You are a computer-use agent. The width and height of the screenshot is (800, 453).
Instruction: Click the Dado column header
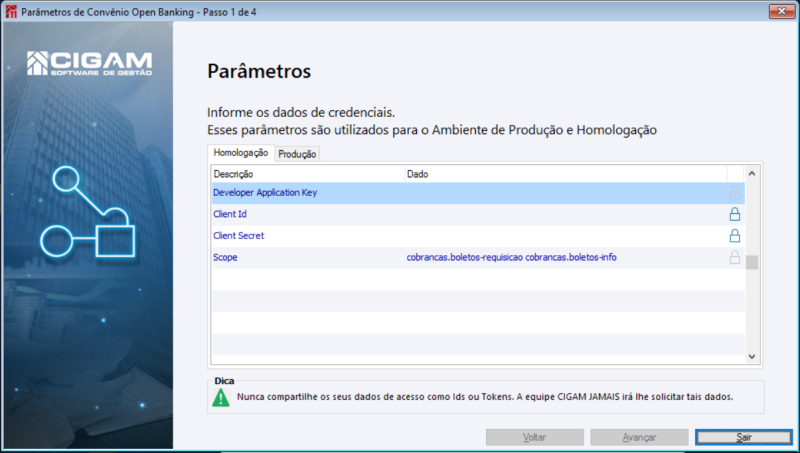pos(566,174)
